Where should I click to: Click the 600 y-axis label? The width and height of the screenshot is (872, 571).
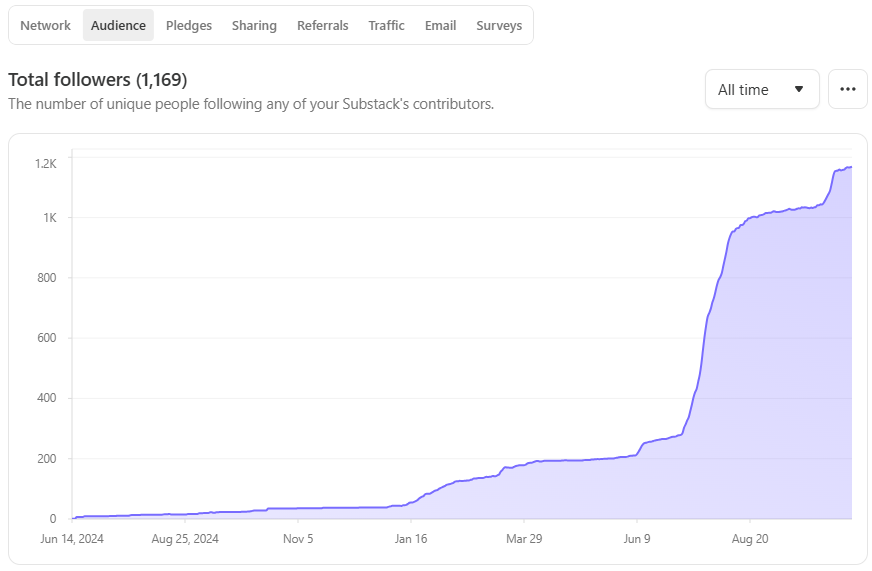[47, 338]
